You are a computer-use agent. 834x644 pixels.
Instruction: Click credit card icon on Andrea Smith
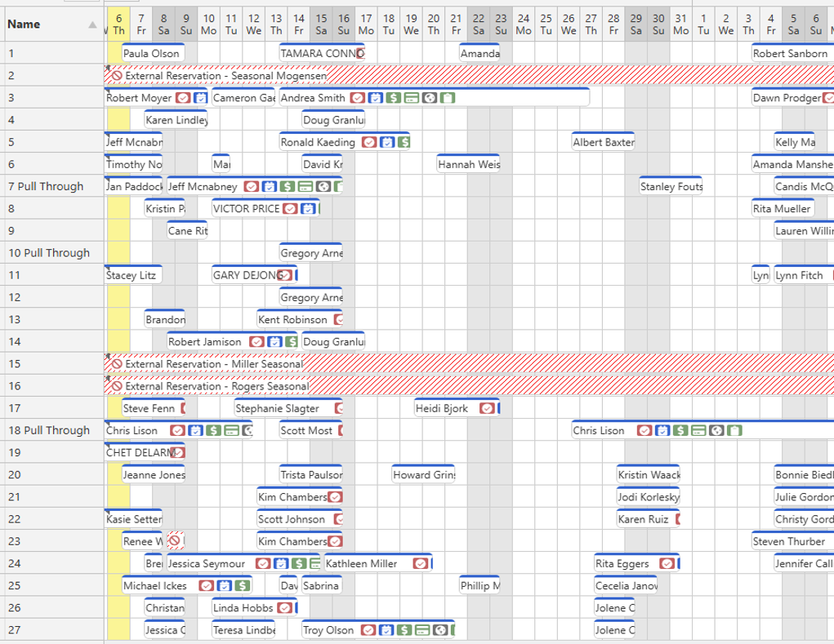[412, 98]
